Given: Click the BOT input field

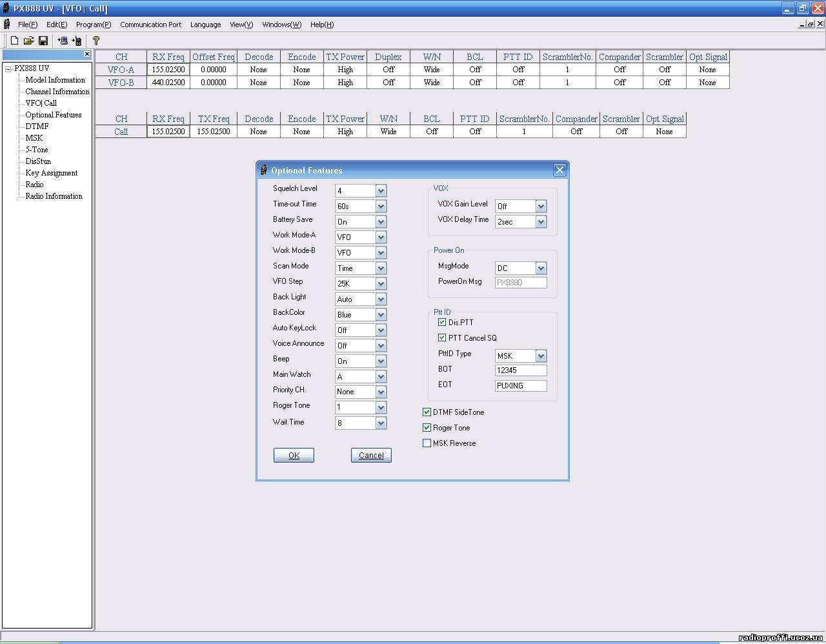Looking at the screenshot, I should [x=521, y=370].
